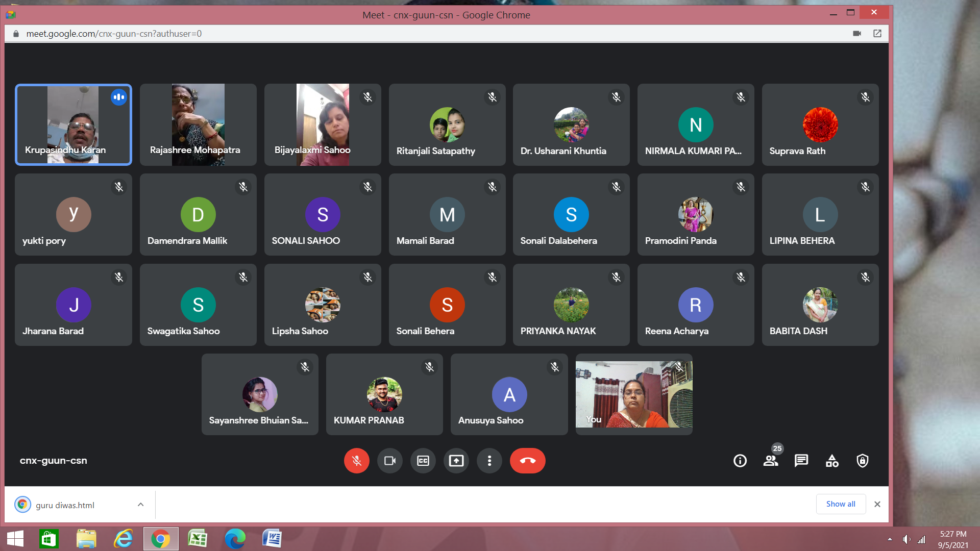The image size is (980, 551).
Task: Toggle closed captions
Action: [x=423, y=461]
